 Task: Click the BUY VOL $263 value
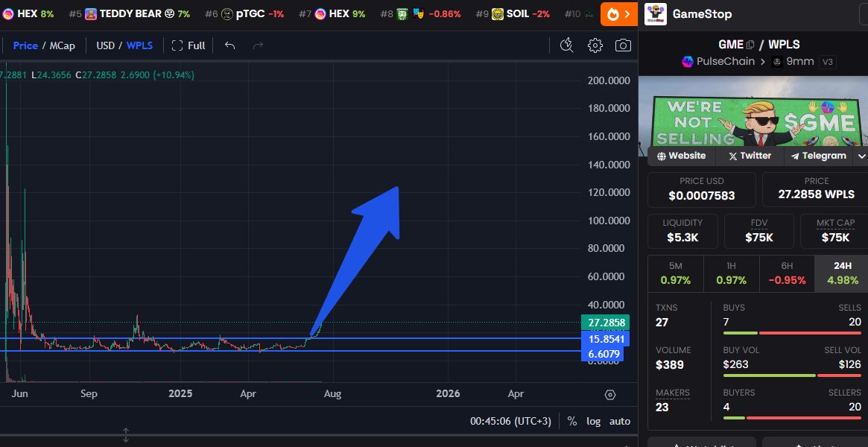735,364
